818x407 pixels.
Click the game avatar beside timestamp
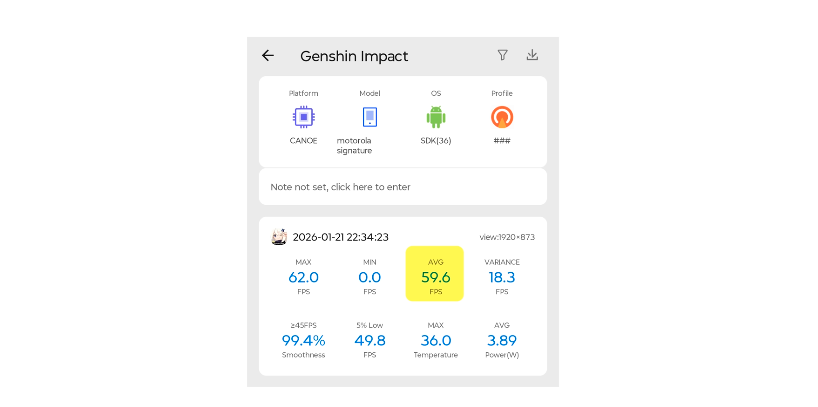[x=280, y=237]
